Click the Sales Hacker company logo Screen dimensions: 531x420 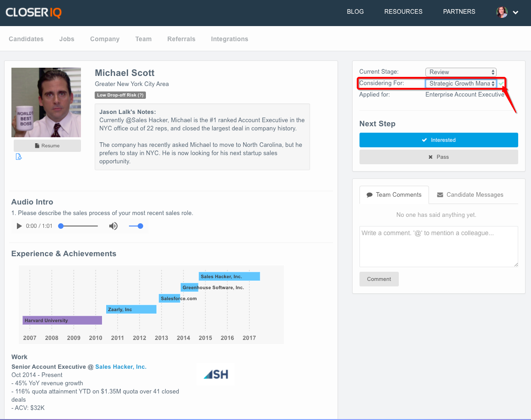tap(216, 375)
